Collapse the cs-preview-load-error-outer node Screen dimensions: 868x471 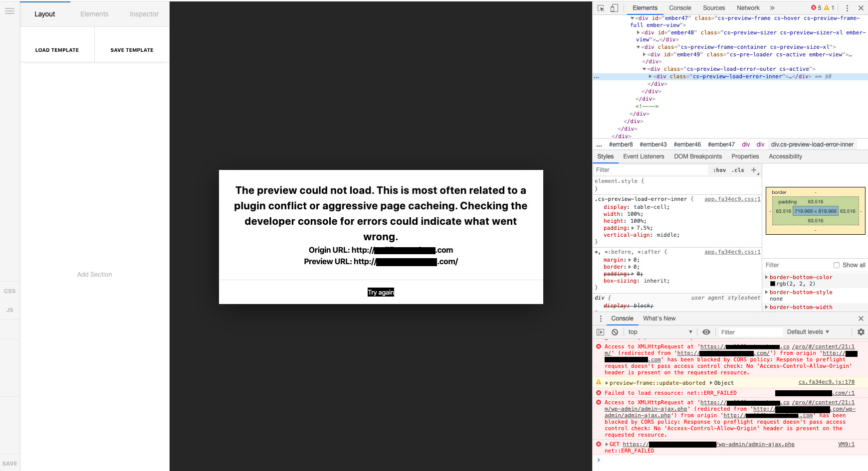645,69
